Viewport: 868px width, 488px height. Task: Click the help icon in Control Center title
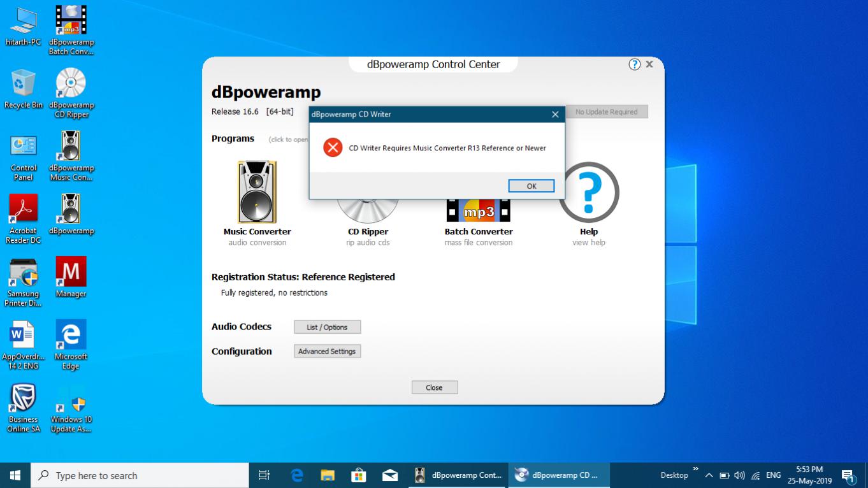(x=634, y=64)
